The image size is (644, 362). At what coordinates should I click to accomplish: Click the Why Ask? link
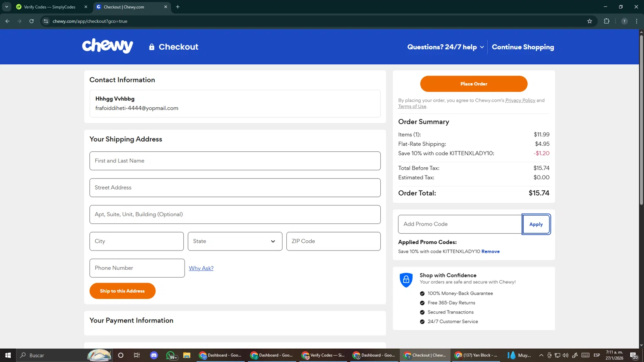201,268
